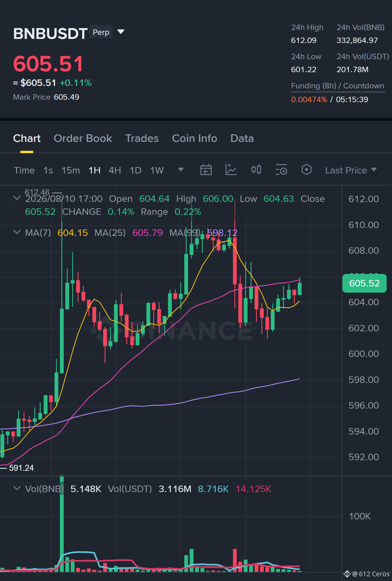
Task: Select the Time line-chart interval
Action: 24,170
